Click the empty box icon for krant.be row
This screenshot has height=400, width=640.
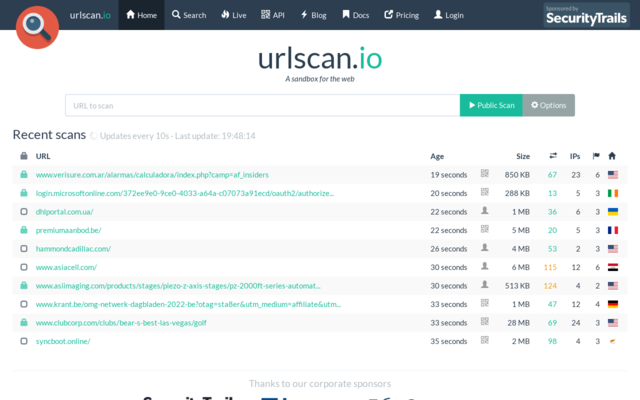click(x=24, y=304)
